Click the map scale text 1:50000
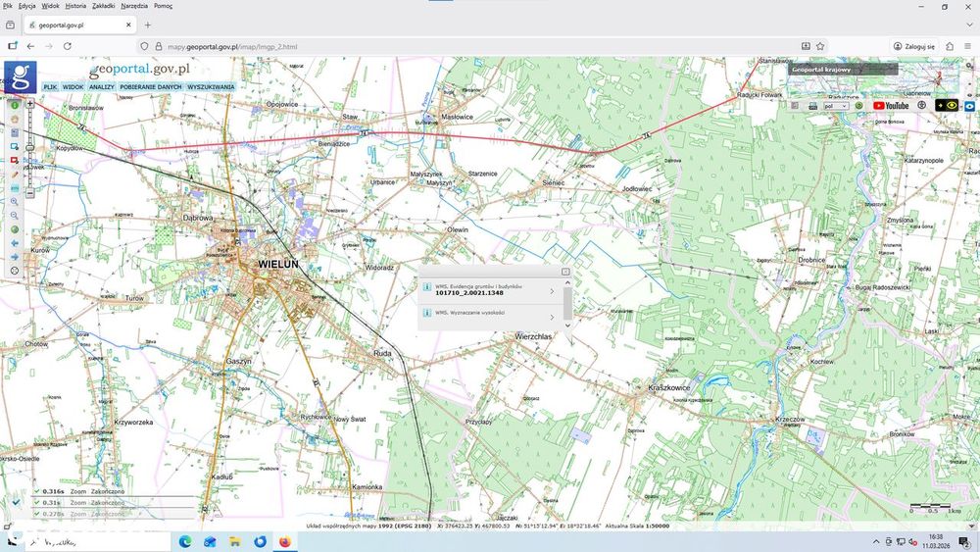This screenshot has width=980, height=552. coord(658,526)
